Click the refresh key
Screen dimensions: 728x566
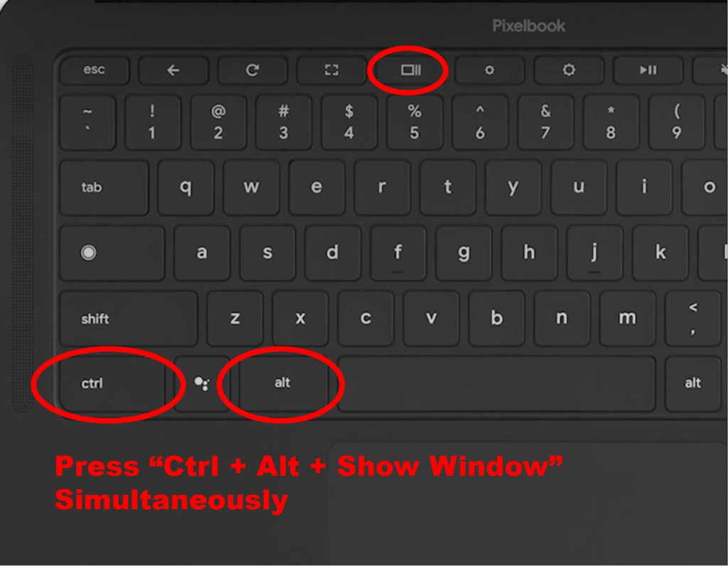(252, 70)
